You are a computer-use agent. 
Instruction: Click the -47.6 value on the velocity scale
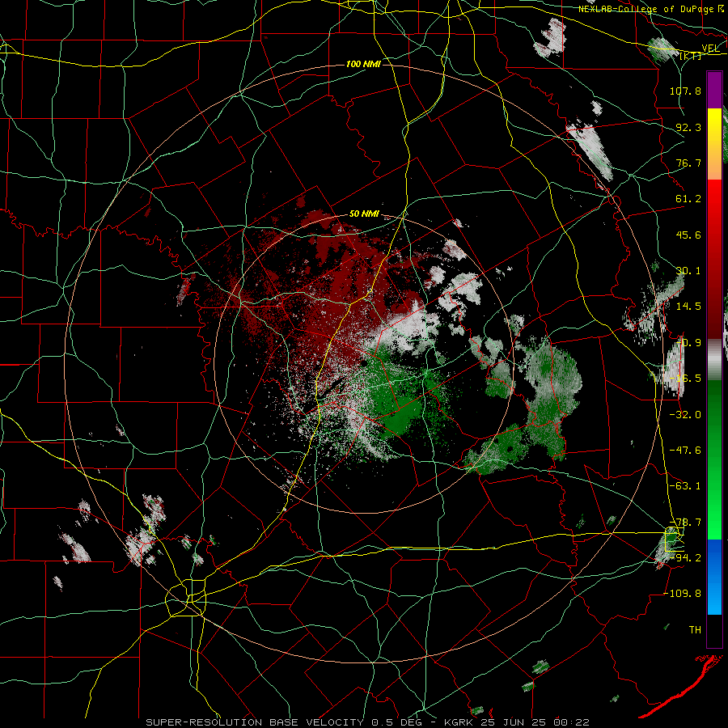tap(685, 451)
